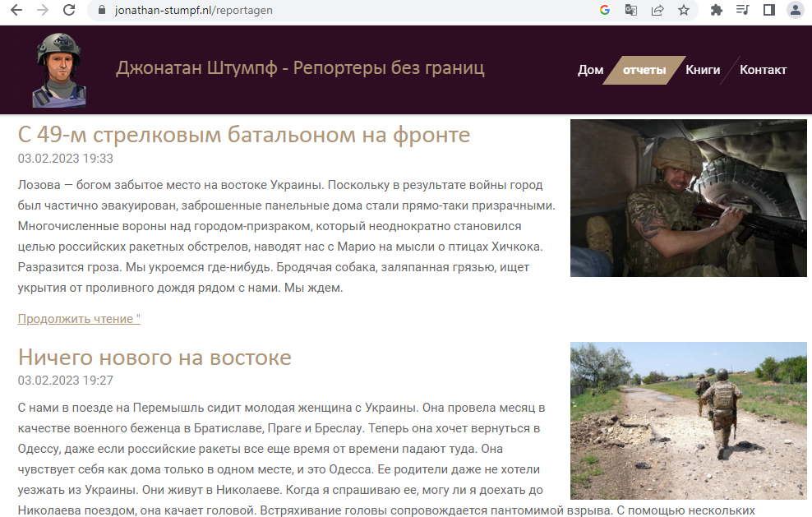Open the extensions puzzle icon
The width and height of the screenshot is (812, 517).
pyautogui.click(x=716, y=10)
